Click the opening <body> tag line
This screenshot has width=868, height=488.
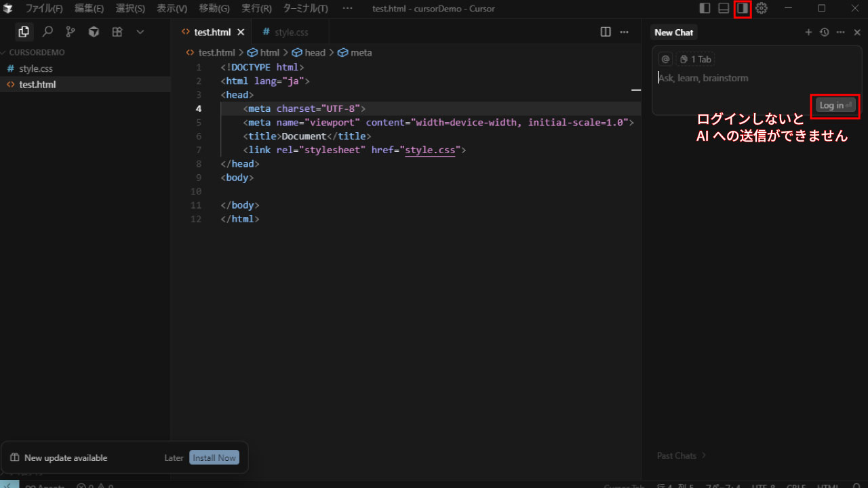click(237, 178)
